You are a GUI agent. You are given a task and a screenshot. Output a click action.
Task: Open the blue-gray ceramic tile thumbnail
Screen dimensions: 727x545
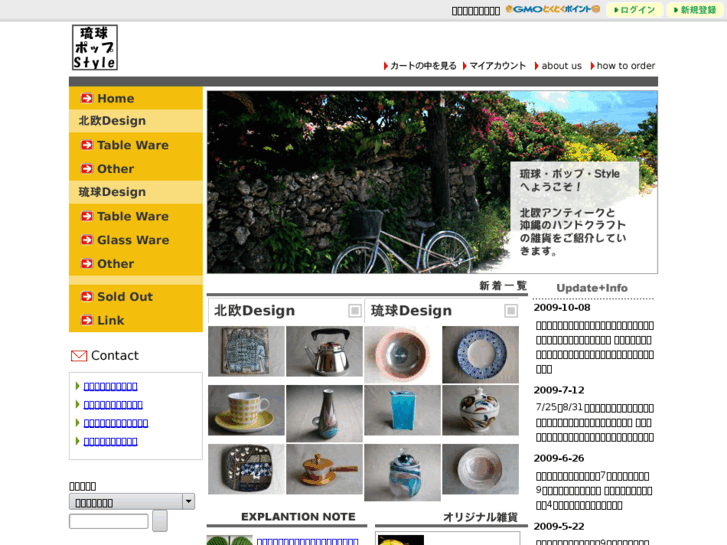[246, 351]
